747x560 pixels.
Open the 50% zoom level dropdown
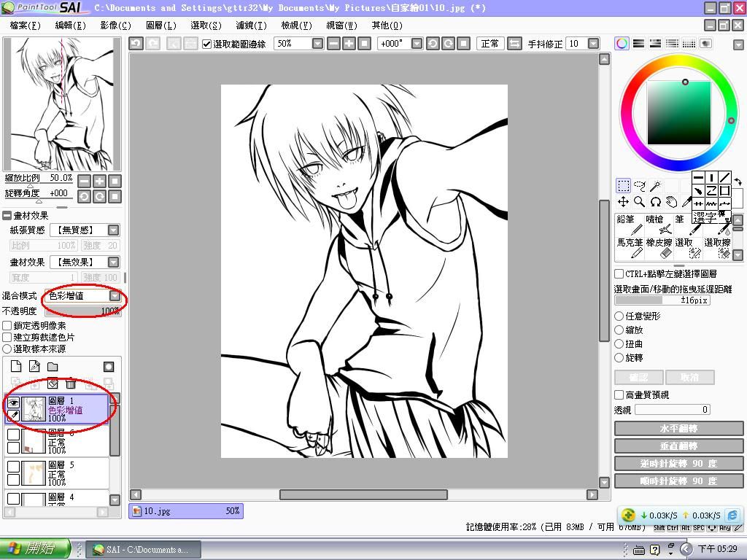[x=318, y=44]
